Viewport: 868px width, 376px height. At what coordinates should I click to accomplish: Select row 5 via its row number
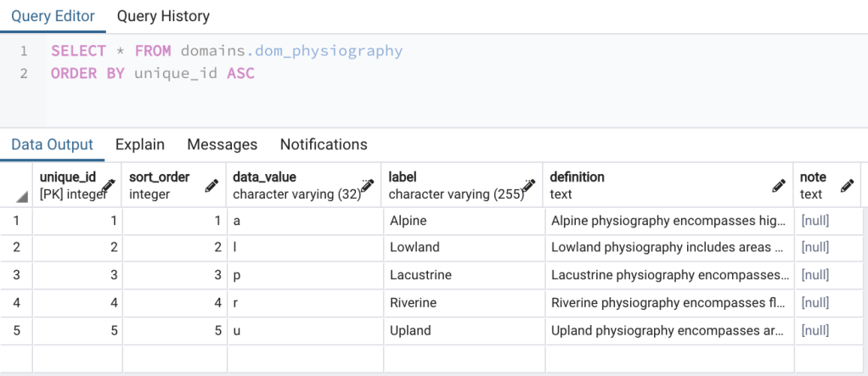click(16, 330)
